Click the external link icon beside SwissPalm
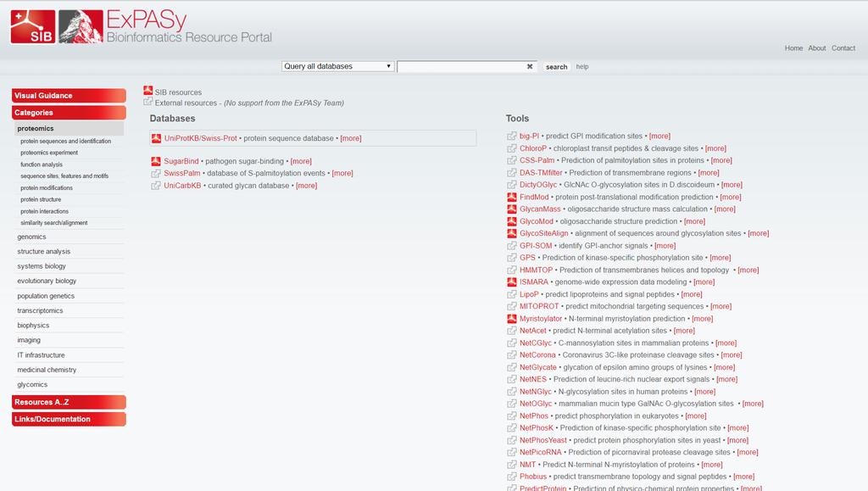Viewport: 868px width, 491px height. tap(156, 173)
